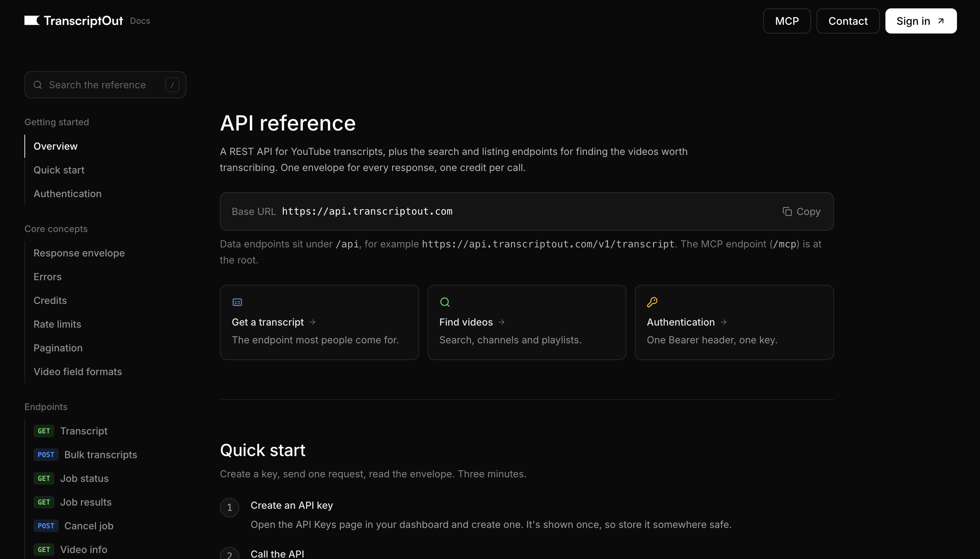Open the Find videos card

(527, 322)
